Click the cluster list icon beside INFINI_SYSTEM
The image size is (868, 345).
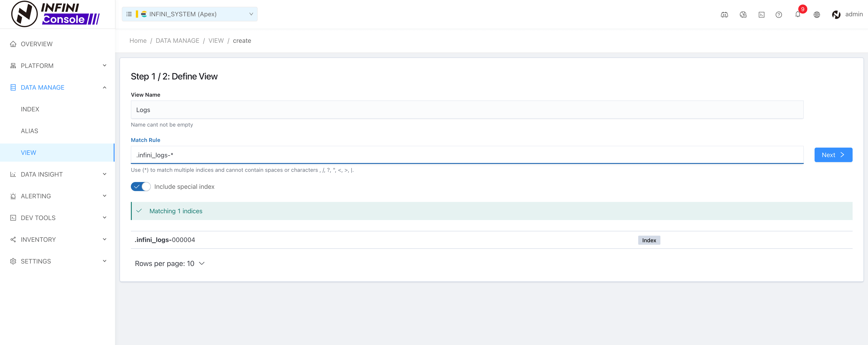click(x=129, y=14)
